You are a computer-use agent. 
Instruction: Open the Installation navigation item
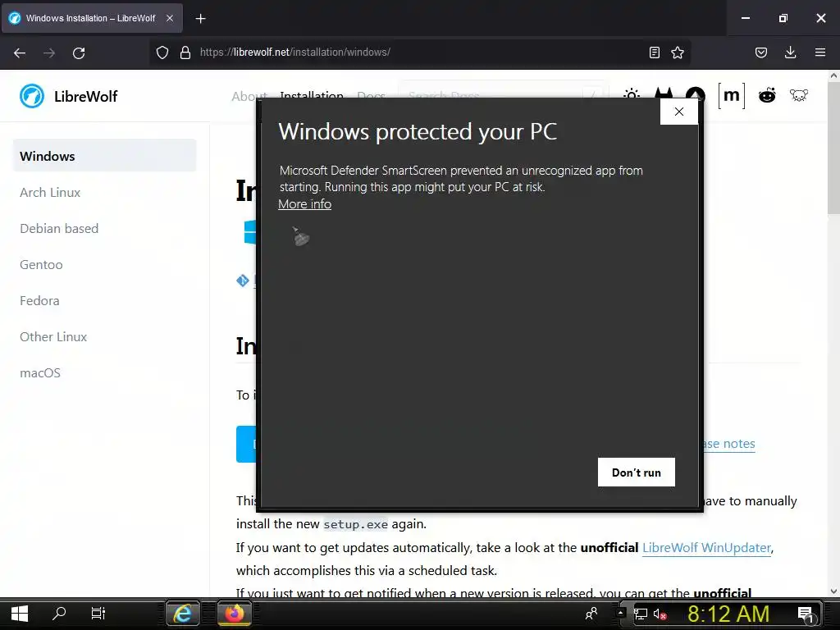tap(312, 95)
